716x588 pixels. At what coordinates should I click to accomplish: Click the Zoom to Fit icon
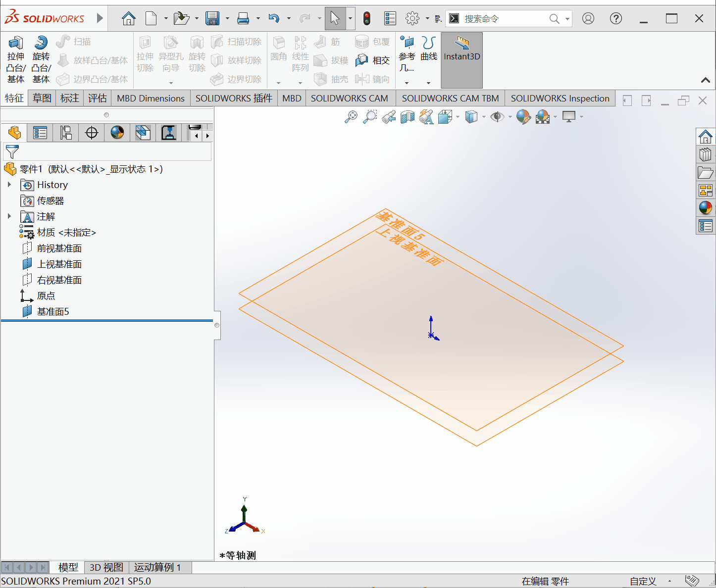[x=351, y=117]
